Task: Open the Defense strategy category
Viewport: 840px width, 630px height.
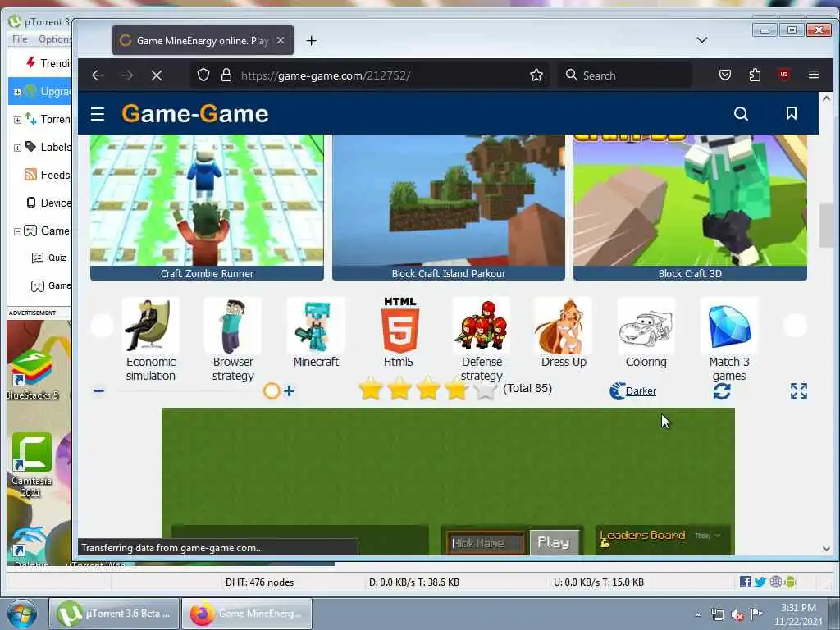Action: click(x=482, y=340)
